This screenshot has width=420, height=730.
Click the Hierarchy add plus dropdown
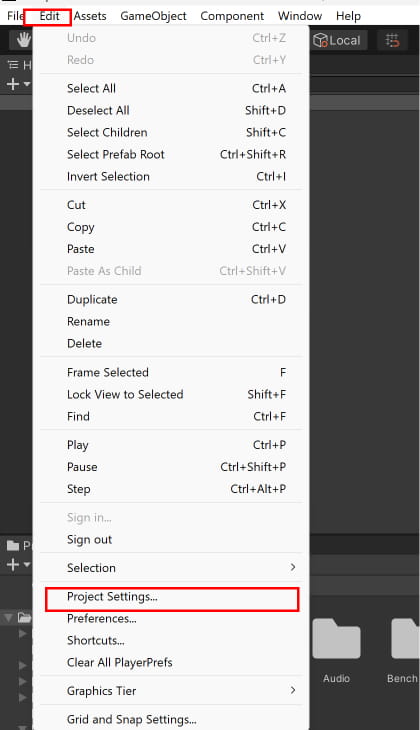[18, 84]
